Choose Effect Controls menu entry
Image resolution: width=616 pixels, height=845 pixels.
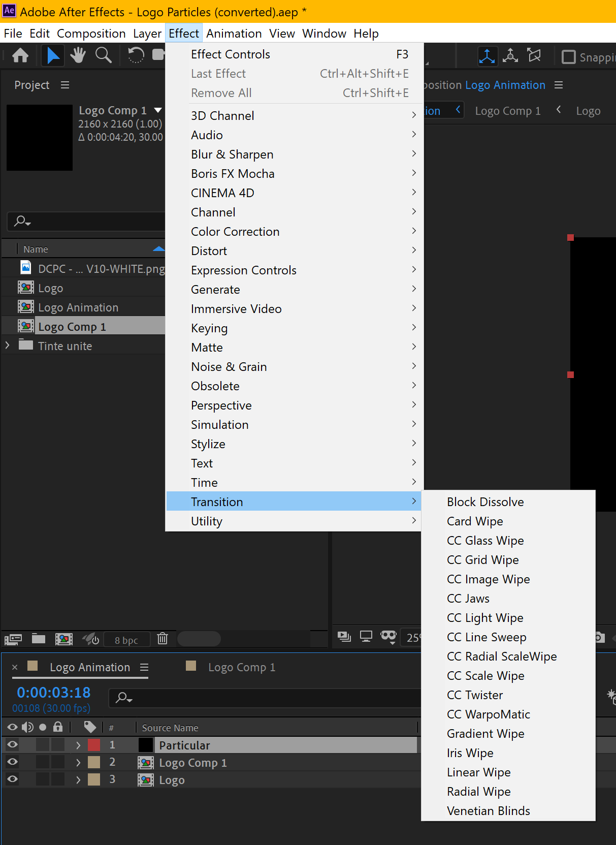294,54
